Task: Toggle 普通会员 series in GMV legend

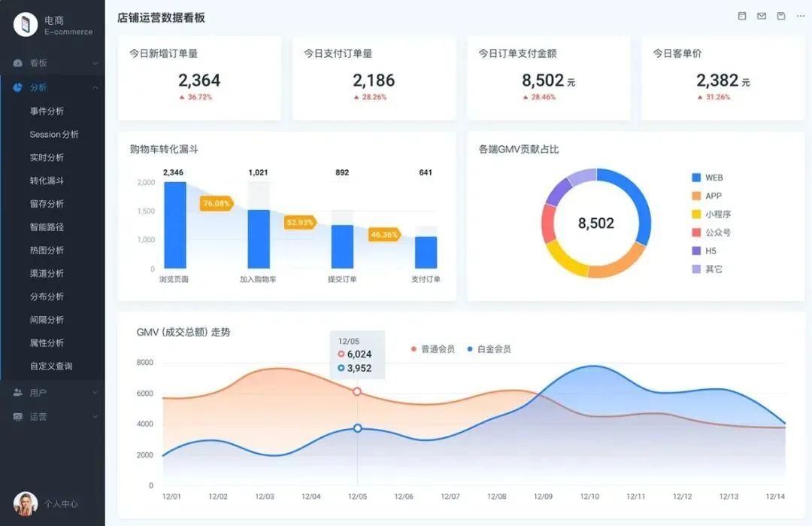Action: pyautogui.click(x=433, y=348)
